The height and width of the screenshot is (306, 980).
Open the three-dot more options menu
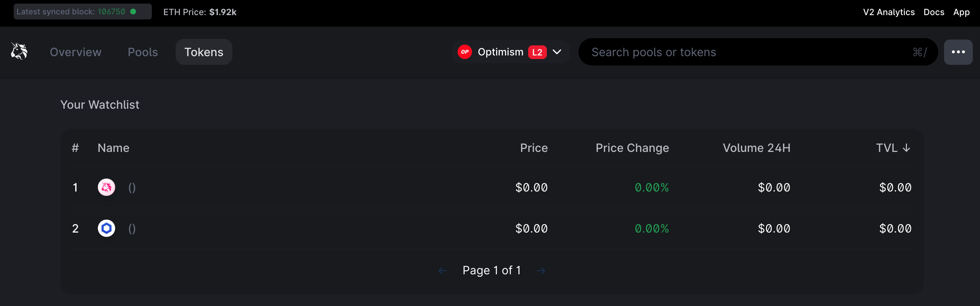point(958,52)
